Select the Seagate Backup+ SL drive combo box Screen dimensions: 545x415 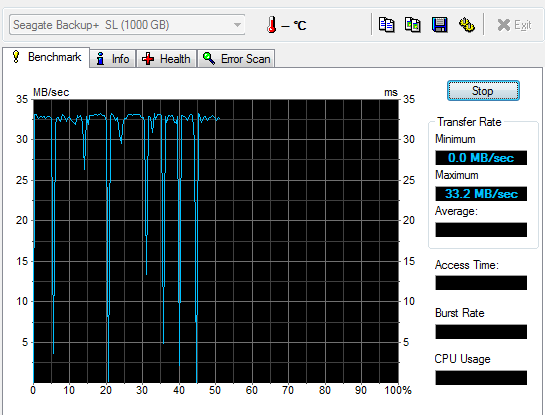pyautogui.click(x=127, y=25)
